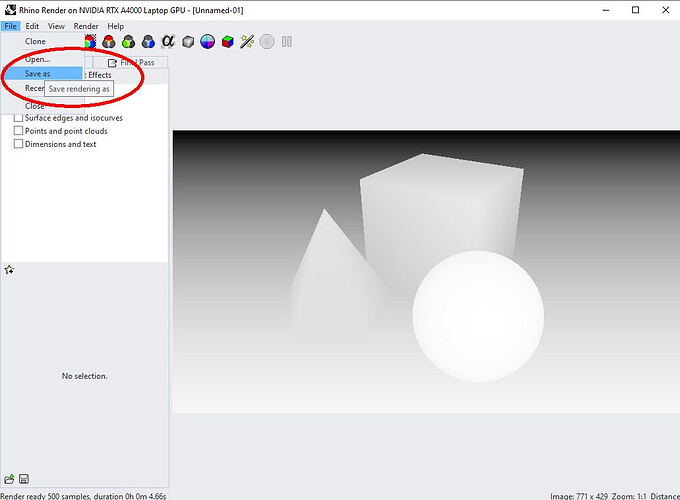The height and width of the screenshot is (500, 680).
Task: Click the folder icon in the bottom-left panel
Action: coord(9,479)
